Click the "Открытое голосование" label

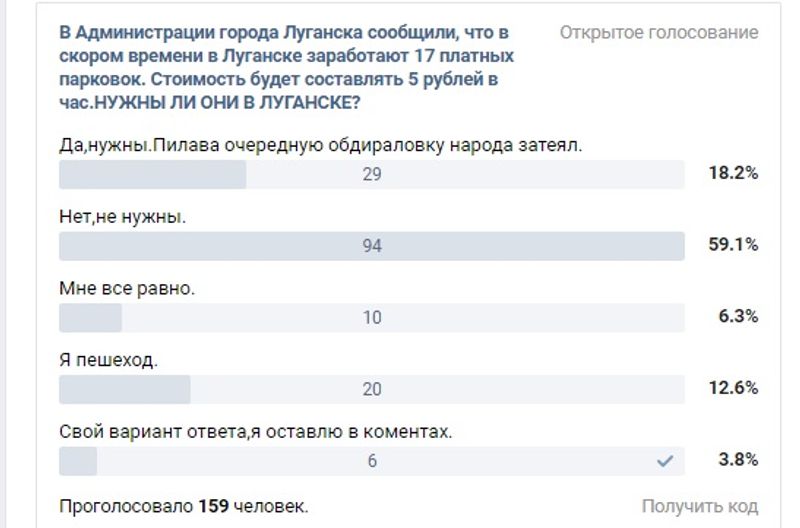tap(658, 33)
